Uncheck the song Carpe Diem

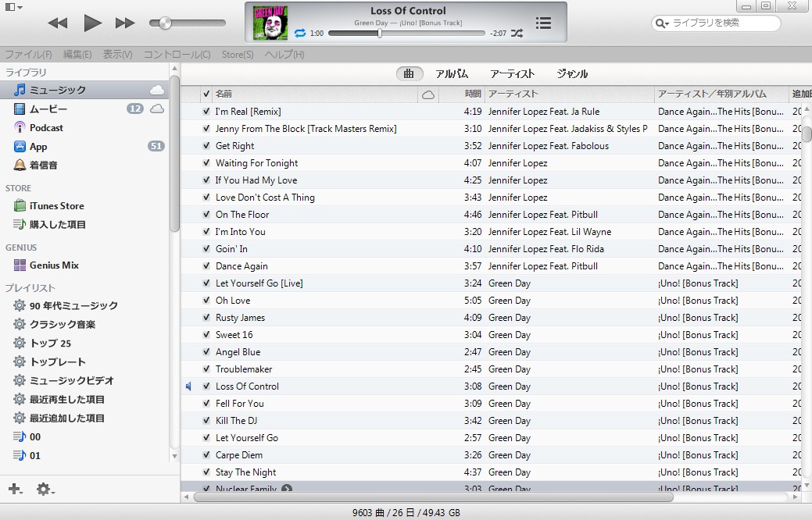point(206,455)
